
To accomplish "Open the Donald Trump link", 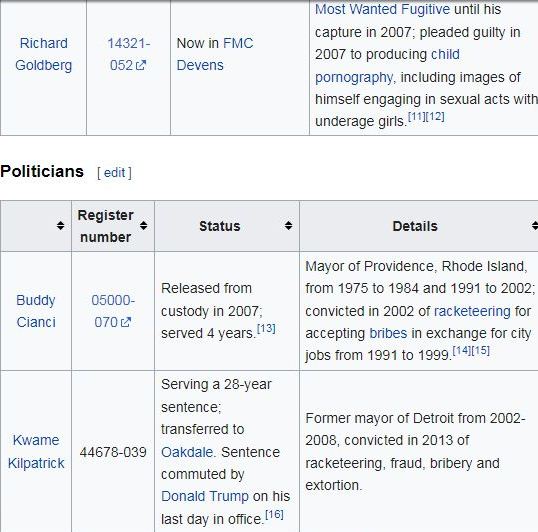I will pyautogui.click(x=205, y=496).
